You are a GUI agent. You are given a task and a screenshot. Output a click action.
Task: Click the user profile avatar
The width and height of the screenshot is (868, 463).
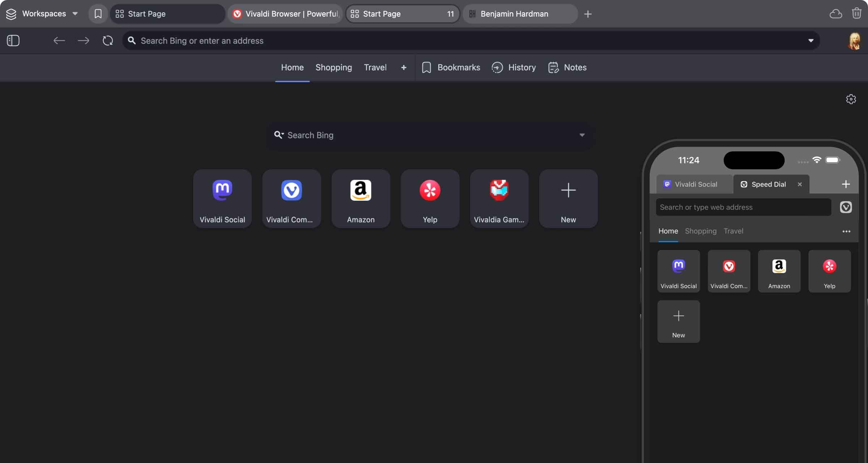(x=854, y=41)
